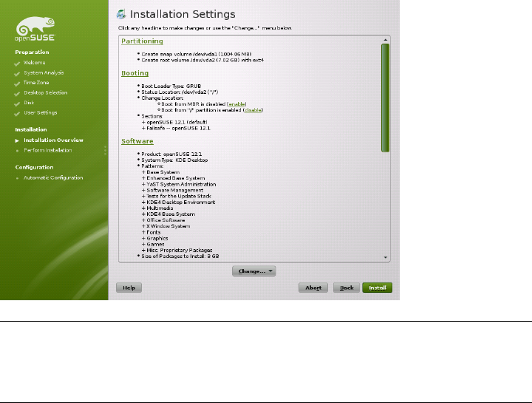This screenshot has height=403, width=532.
Task: Click the Abort button
Action: pyautogui.click(x=313, y=288)
